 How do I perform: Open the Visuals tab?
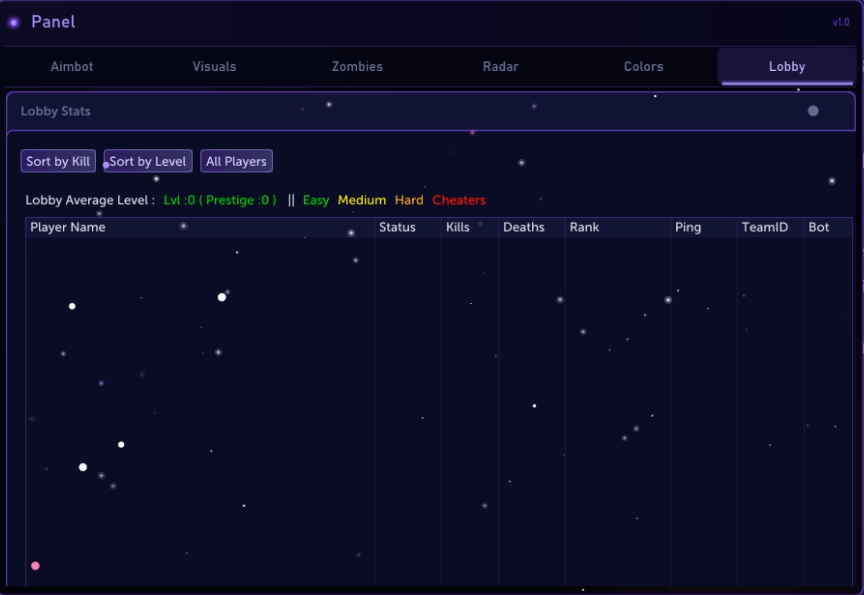point(214,67)
